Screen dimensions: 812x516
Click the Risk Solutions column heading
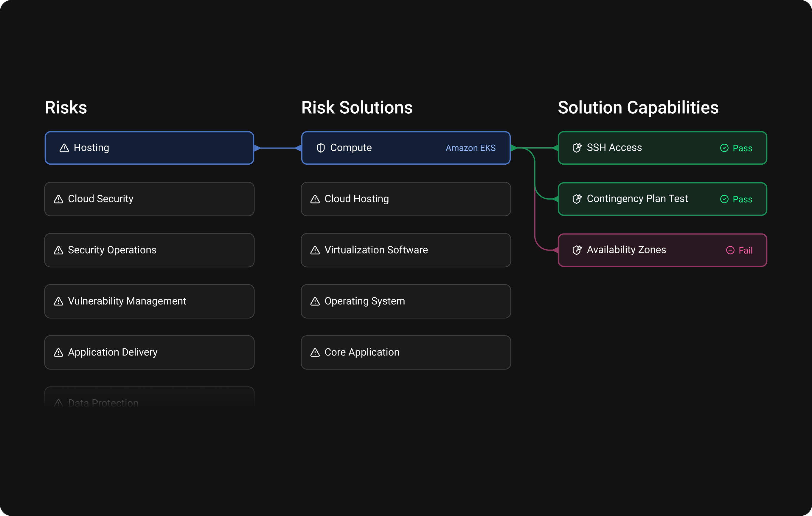(357, 108)
